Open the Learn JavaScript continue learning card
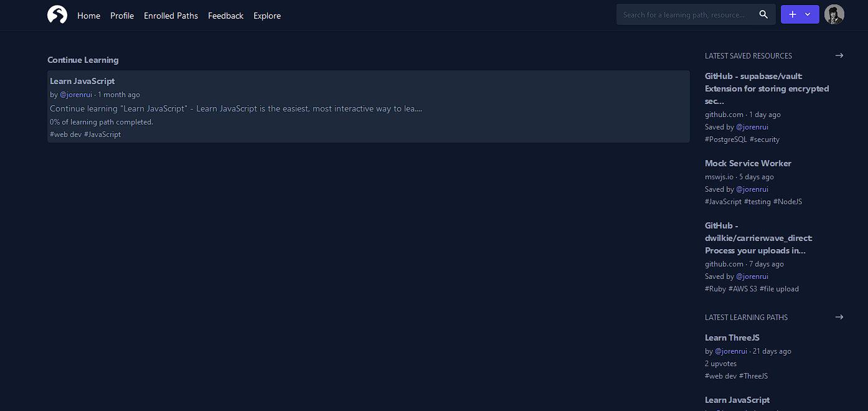Viewport: 868px width, 411px height. coord(82,81)
